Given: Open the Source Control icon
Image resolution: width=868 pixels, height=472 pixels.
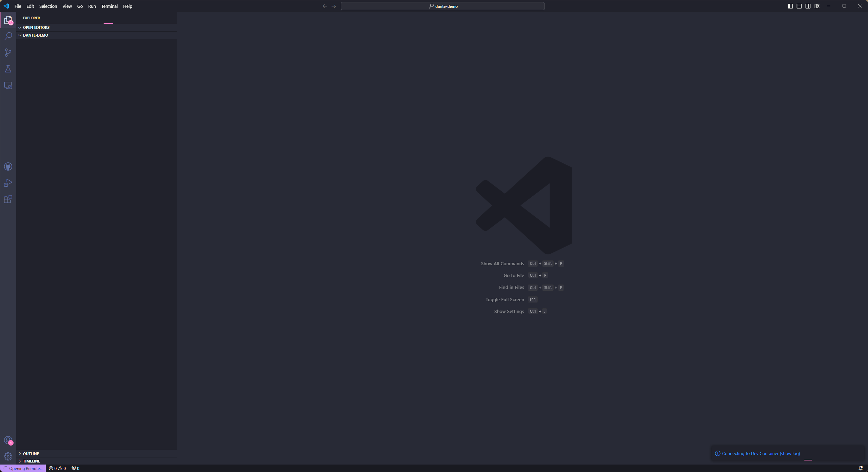Looking at the screenshot, I should pyautogui.click(x=8, y=52).
